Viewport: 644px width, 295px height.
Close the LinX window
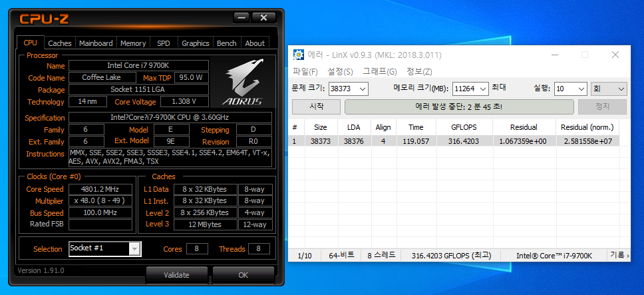[x=615, y=55]
